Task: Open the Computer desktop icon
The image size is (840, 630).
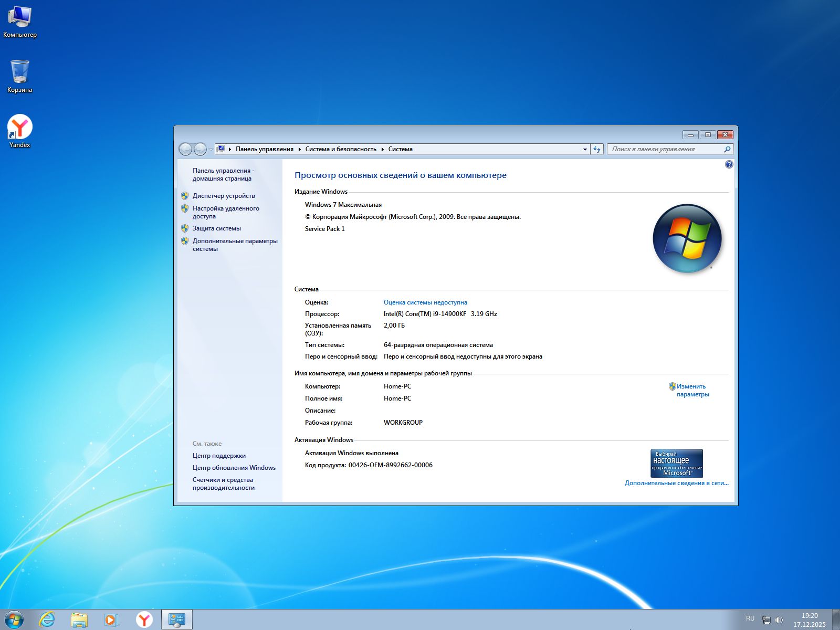Action: 19,21
